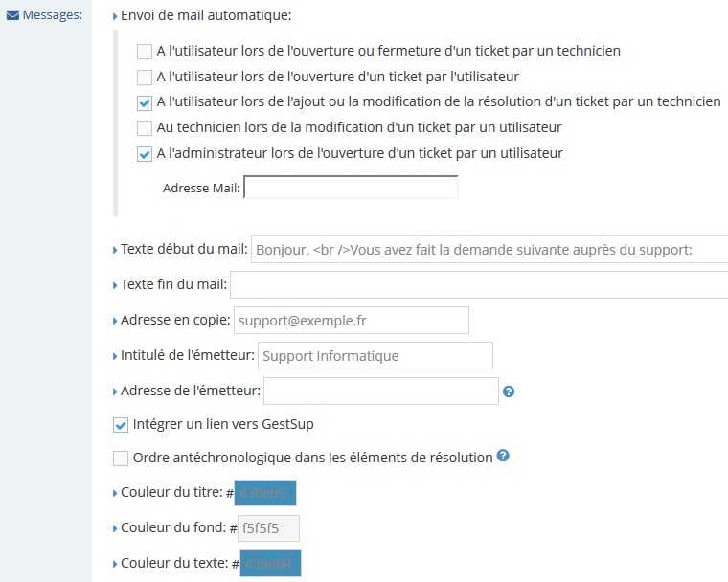Uncheck administrator mail on ticket opening

[145, 153]
